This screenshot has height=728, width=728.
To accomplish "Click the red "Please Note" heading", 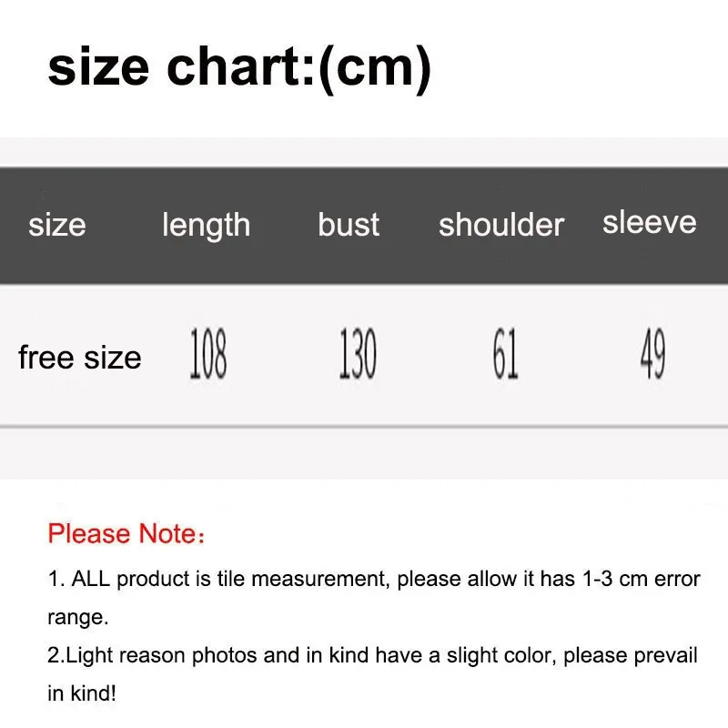I will (x=126, y=533).
